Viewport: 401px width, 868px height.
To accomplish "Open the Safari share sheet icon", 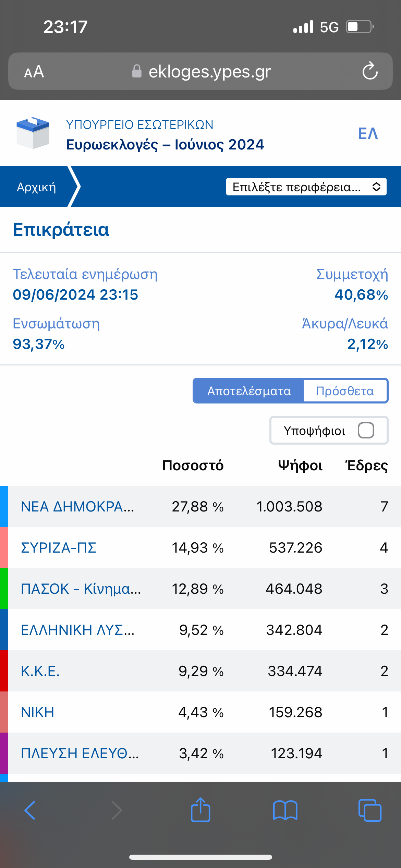I will (x=200, y=810).
